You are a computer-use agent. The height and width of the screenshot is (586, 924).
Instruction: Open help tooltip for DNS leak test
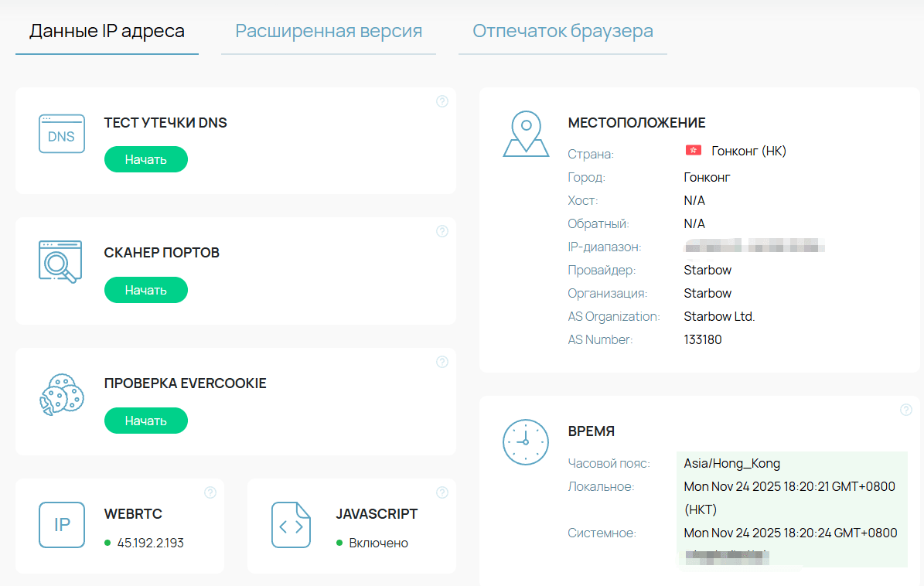(x=442, y=101)
